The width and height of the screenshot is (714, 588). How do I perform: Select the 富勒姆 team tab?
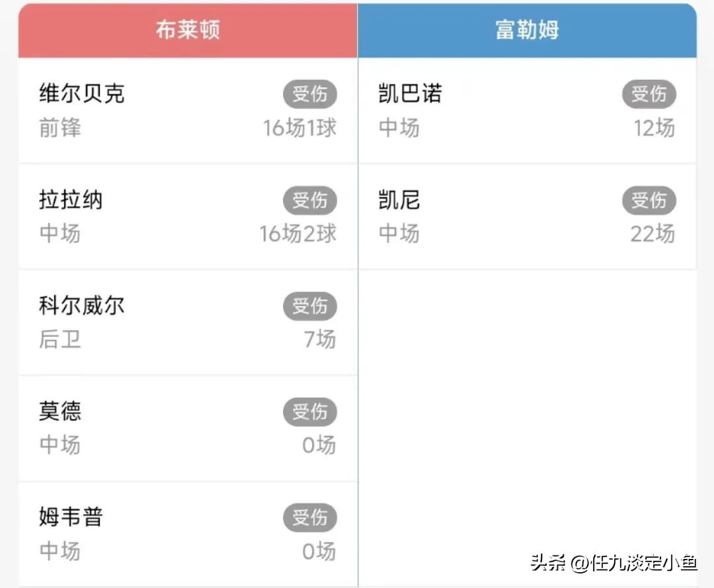tap(527, 29)
